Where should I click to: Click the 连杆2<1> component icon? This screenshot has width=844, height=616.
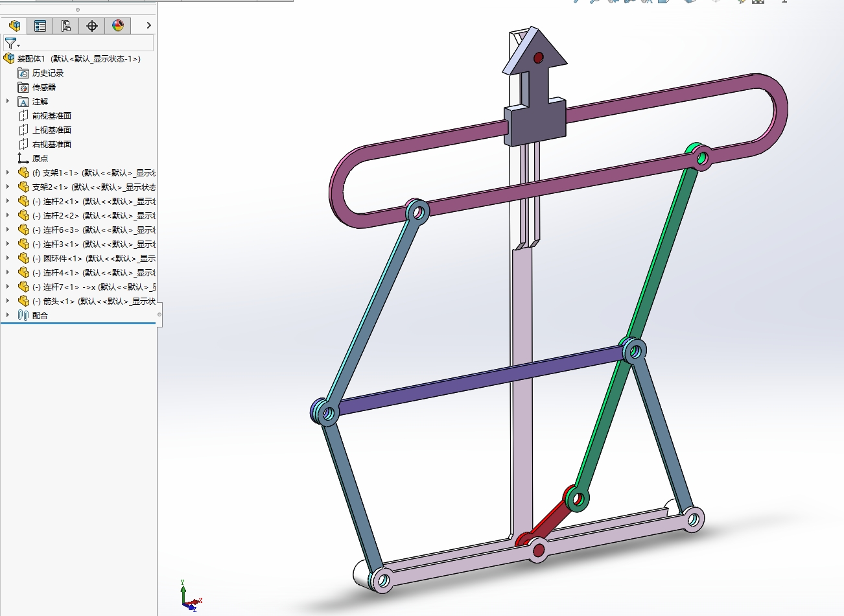click(x=23, y=201)
